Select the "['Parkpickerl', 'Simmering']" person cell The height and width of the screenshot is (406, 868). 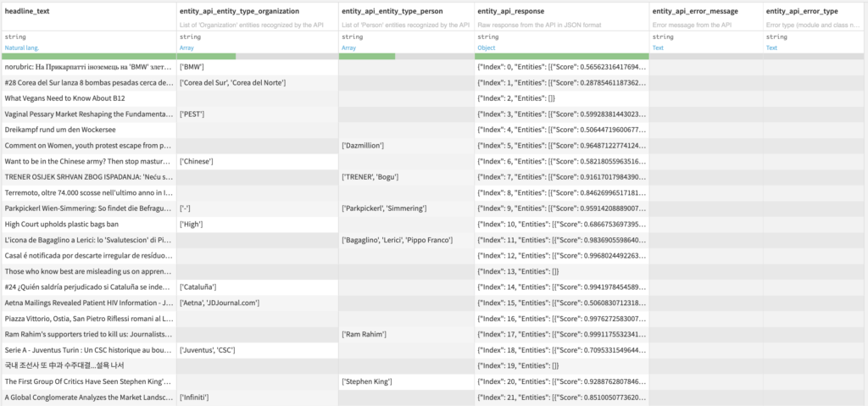pyautogui.click(x=406, y=209)
